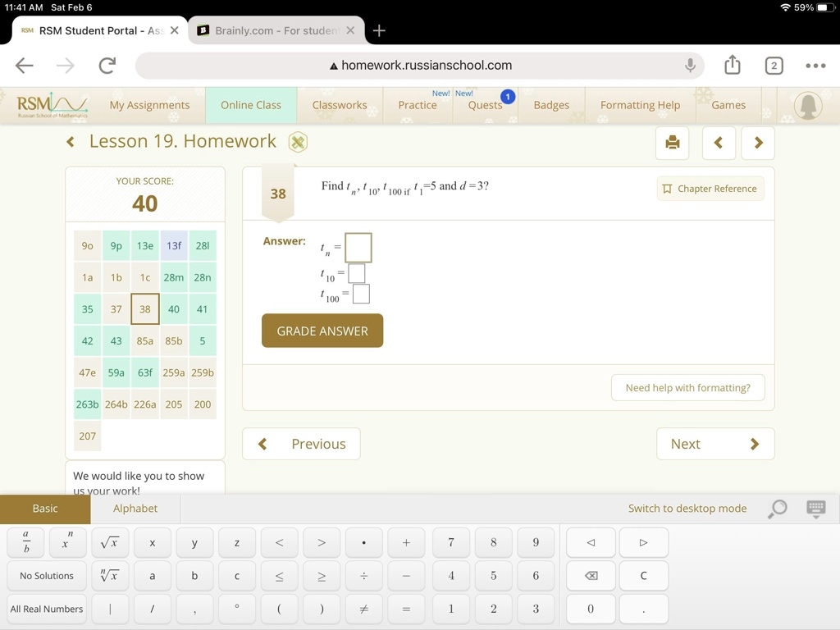The width and height of the screenshot is (840, 630).
Task: Insert a fraction with the a/b key
Action: (26, 542)
